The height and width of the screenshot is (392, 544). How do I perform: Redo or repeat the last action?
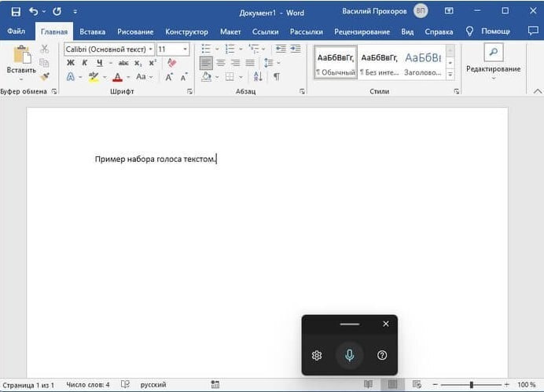pos(57,12)
